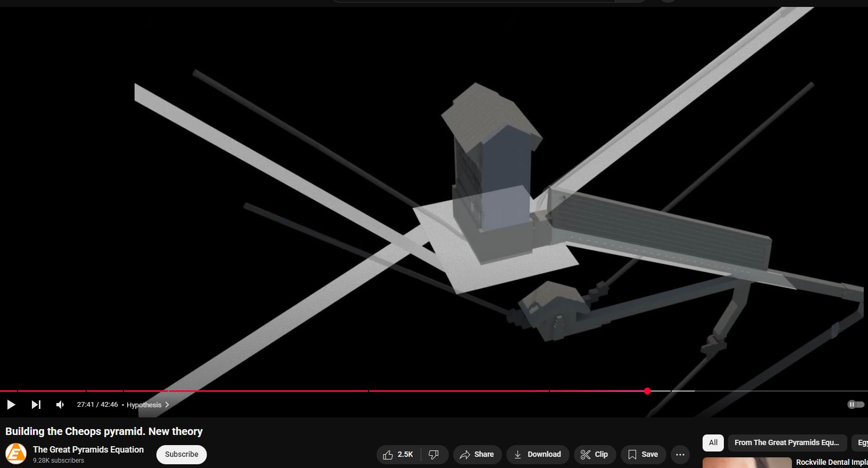Screen dimensions: 868x468
Task: Toggle the autoplay switch
Action: (855, 405)
